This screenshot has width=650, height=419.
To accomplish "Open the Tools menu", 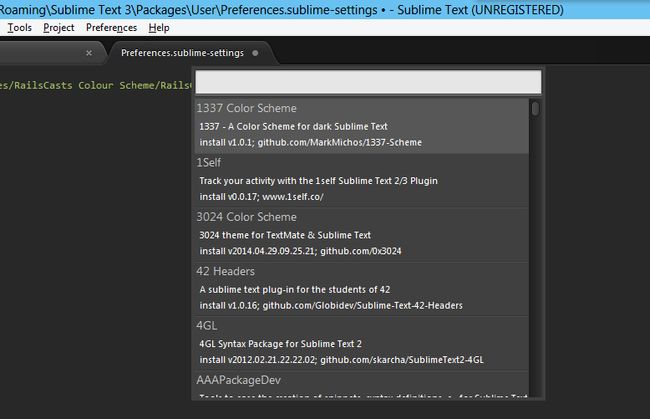I will click(19, 27).
